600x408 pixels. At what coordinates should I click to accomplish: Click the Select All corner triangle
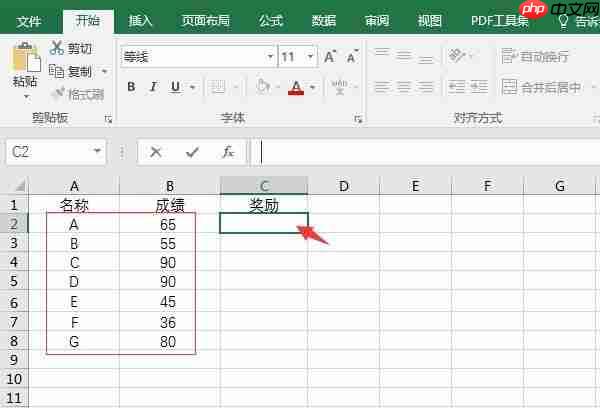pyautogui.click(x=19, y=185)
